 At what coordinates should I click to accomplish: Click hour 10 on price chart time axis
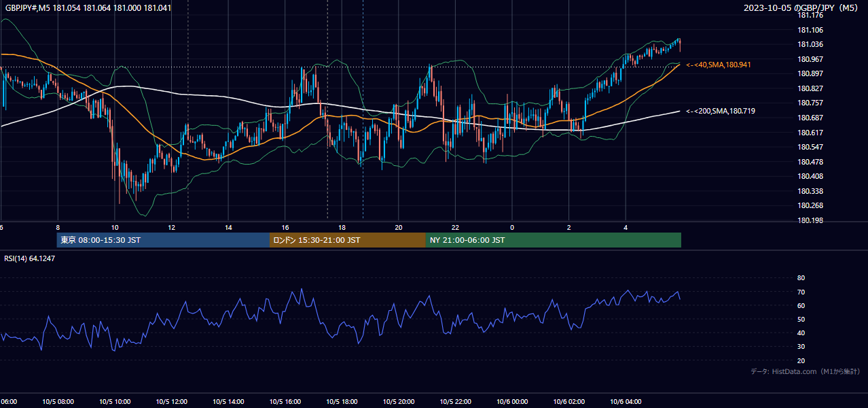point(115,227)
